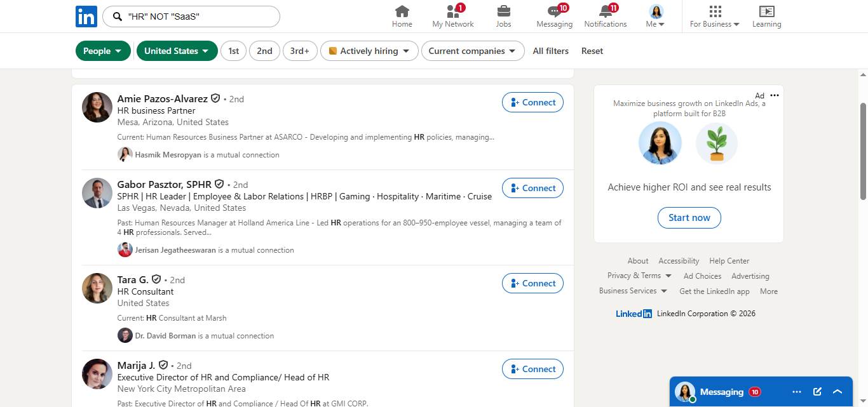Toggle the 3rd+ connections filter
Viewport: 868px width, 407px height.
tap(300, 51)
